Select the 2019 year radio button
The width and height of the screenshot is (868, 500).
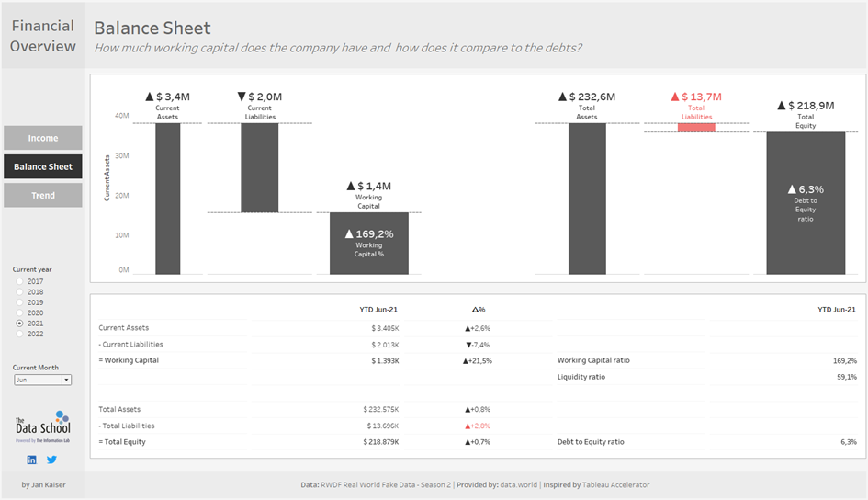[x=20, y=302]
